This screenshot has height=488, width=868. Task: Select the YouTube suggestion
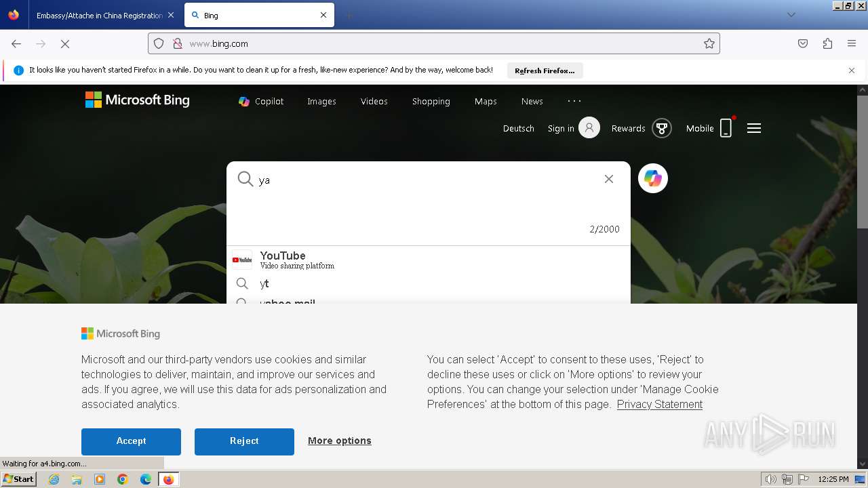pyautogui.click(x=429, y=260)
